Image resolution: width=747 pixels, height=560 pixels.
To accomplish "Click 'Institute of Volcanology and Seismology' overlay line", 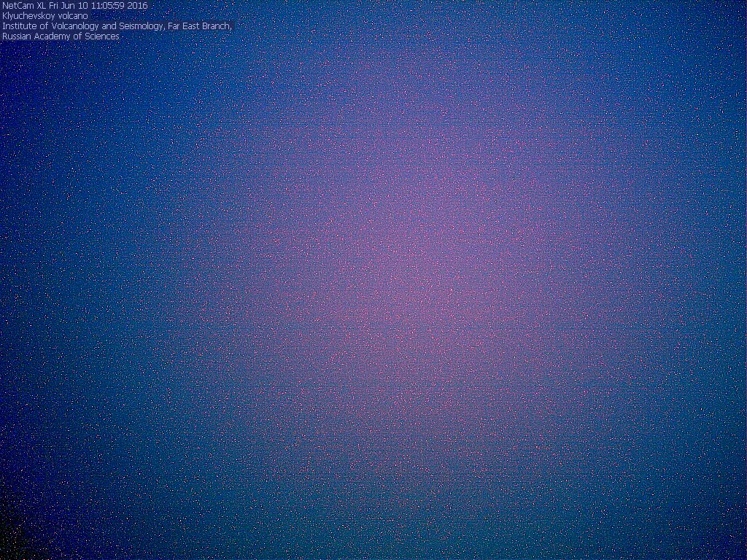I will [x=117, y=26].
